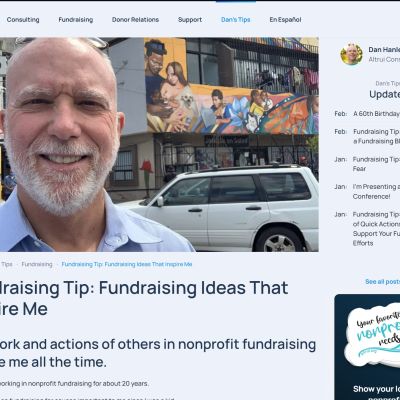Image resolution: width=400 pixels, height=400 pixels.
Task: Click See all posts link
Action: 382,282
